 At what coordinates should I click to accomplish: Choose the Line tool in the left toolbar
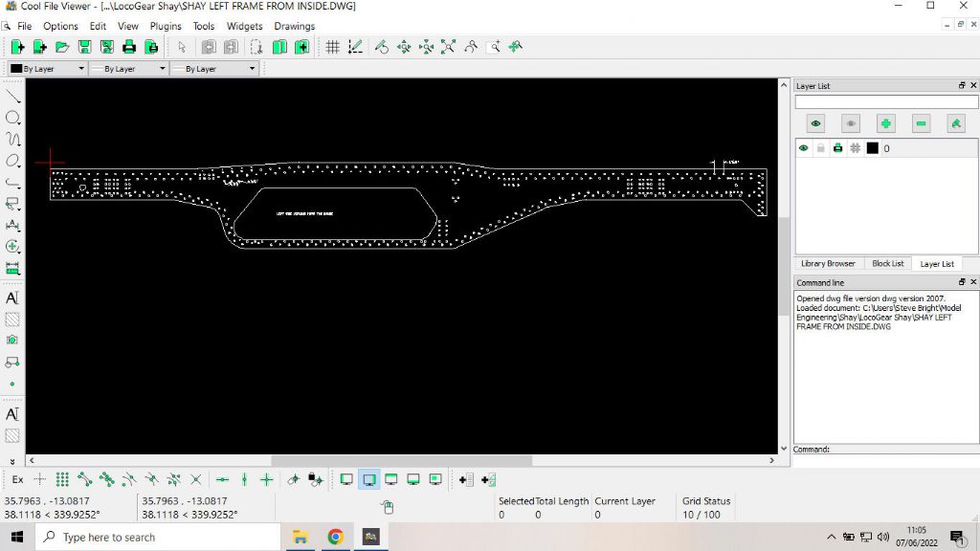[x=12, y=97]
